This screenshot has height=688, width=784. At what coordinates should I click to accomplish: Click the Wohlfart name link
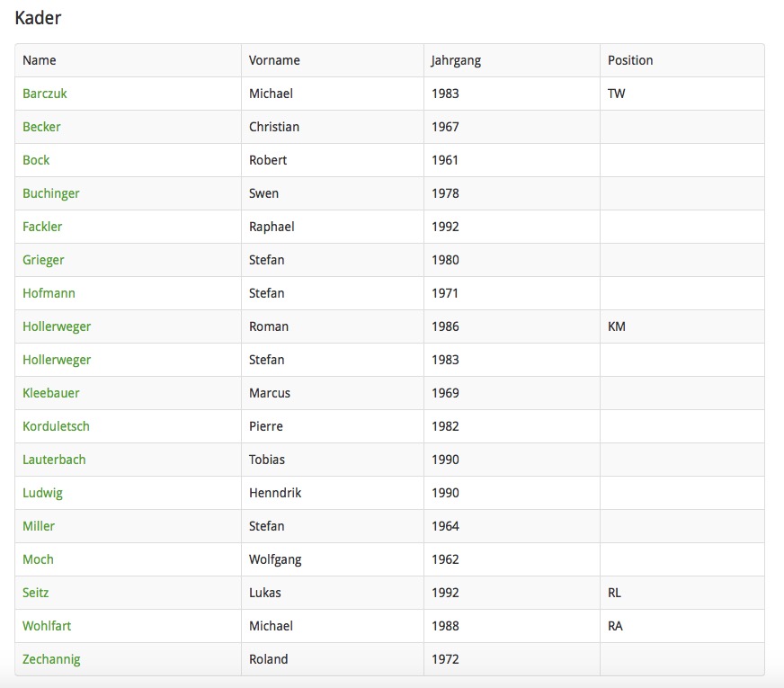[x=45, y=626]
